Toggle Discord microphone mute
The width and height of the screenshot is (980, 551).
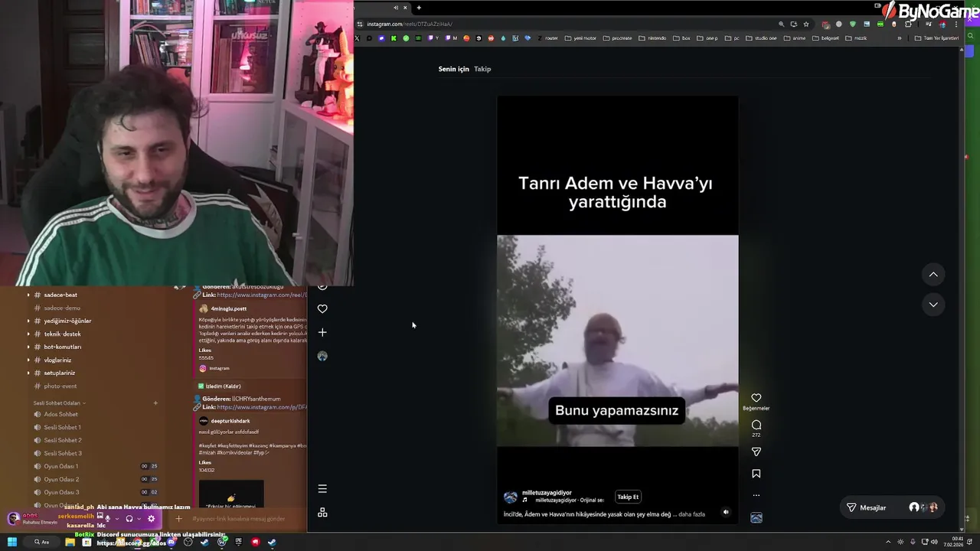tap(107, 519)
